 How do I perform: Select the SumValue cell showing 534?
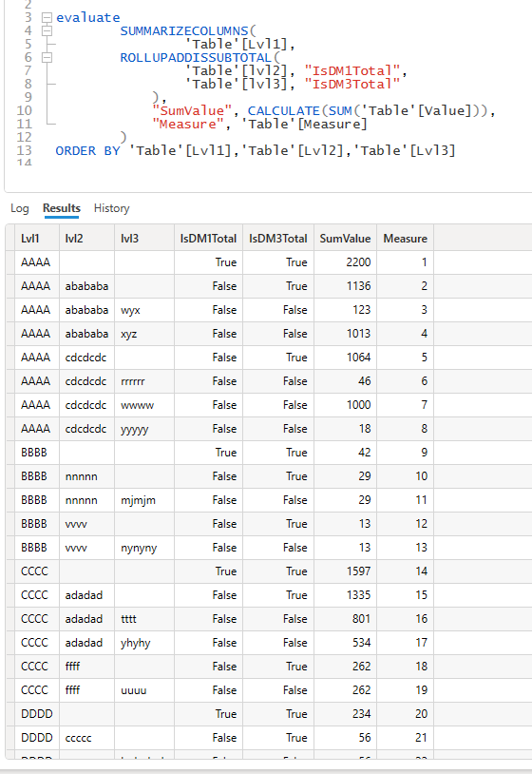(345, 643)
